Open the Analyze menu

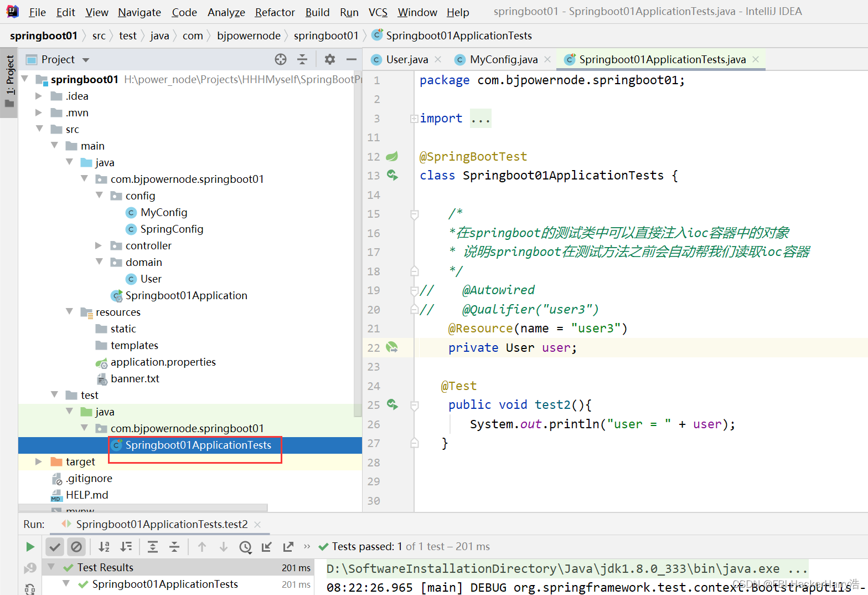click(x=226, y=12)
